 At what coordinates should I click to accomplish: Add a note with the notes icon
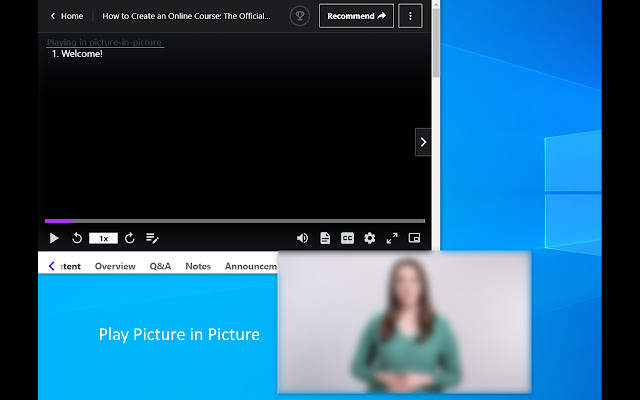152,238
